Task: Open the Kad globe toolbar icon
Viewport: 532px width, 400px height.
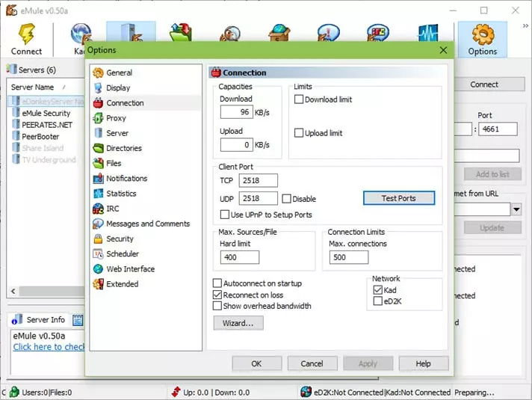Action: click(81, 34)
